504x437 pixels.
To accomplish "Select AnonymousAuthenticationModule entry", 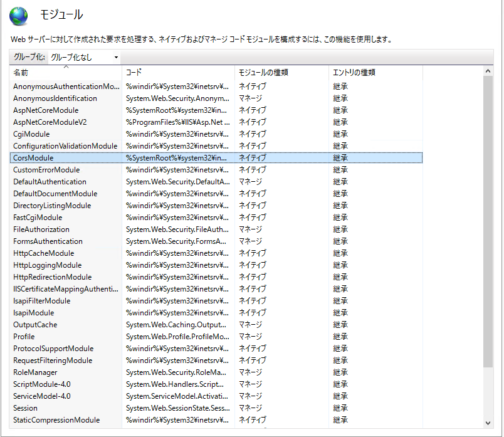I will (x=66, y=87).
